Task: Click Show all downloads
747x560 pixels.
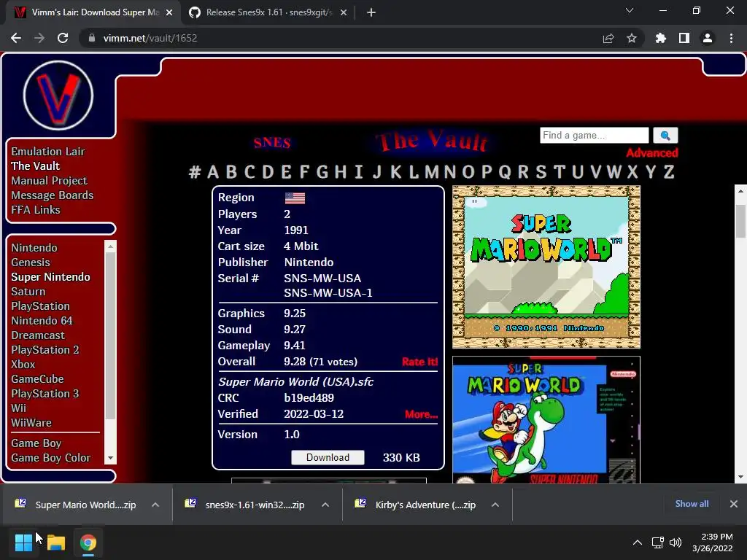Action: click(x=692, y=504)
